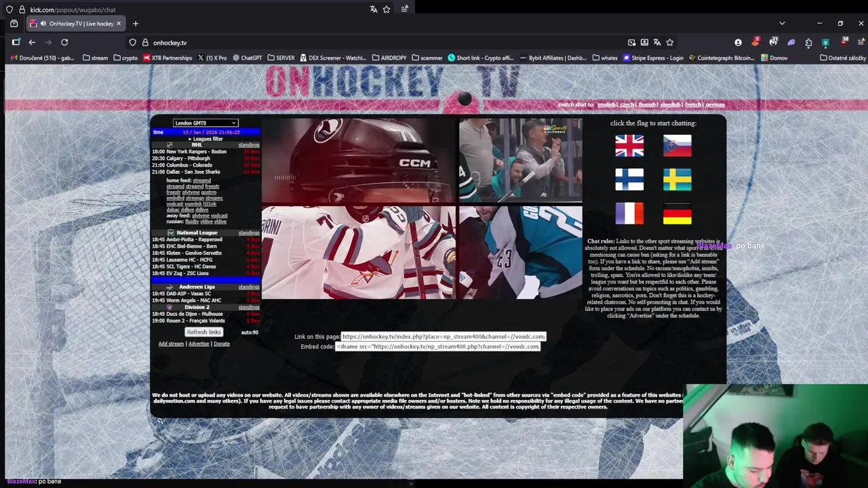Click the site security lock icon for onhockey.tv
The image size is (868, 488).
(x=145, y=42)
